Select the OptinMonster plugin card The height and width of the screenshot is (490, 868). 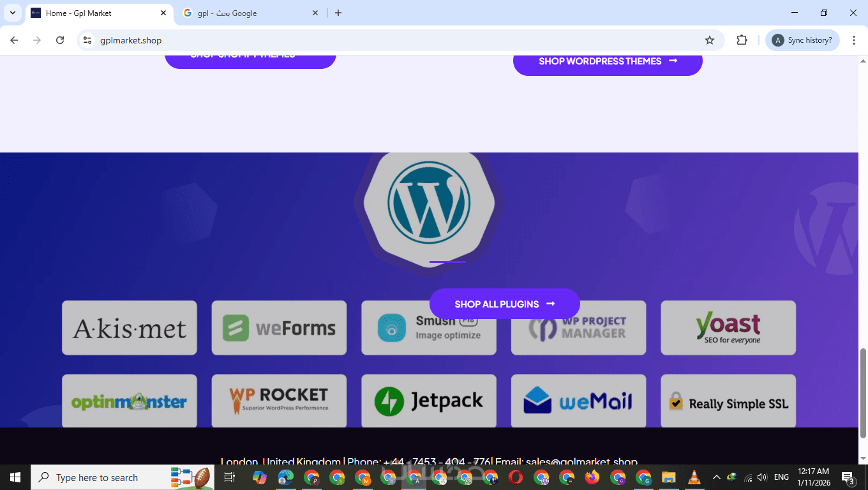130,401
